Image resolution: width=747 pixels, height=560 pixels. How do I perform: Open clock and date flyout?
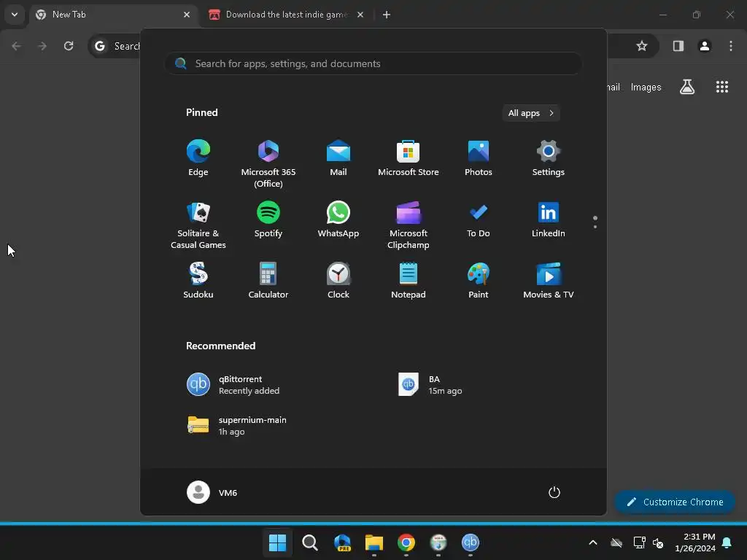(695, 542)
